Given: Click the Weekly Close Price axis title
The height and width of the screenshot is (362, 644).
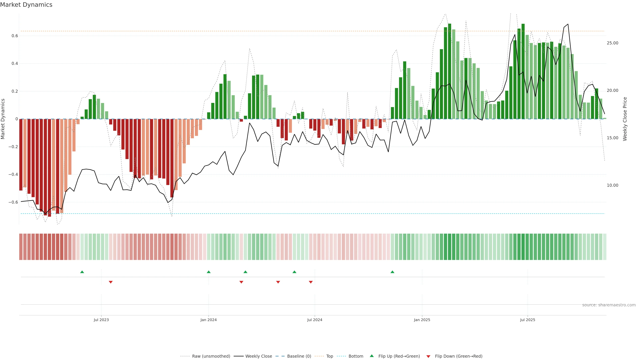Looking at the screenshot, I should pos(625,119).
